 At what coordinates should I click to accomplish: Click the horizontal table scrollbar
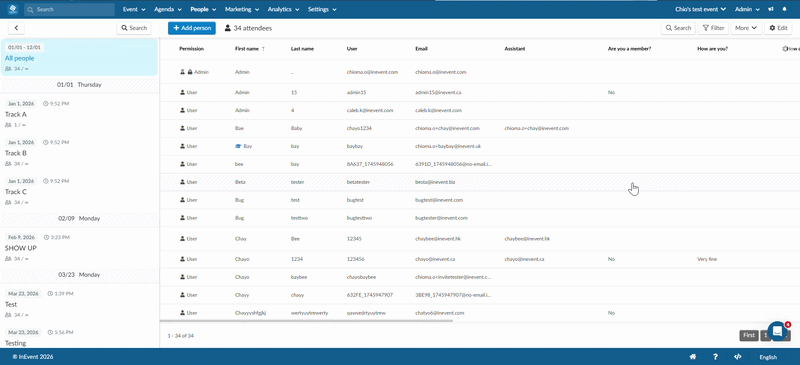pos(306,321)
